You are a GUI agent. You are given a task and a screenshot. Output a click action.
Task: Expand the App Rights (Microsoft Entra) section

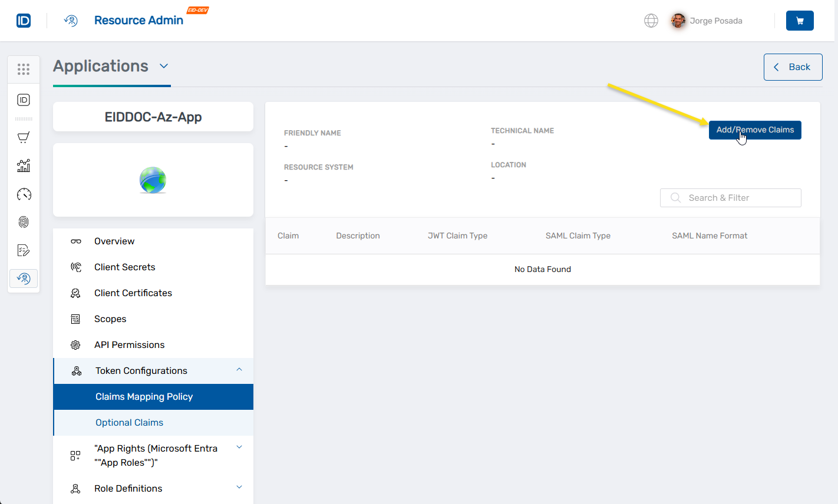239,447
